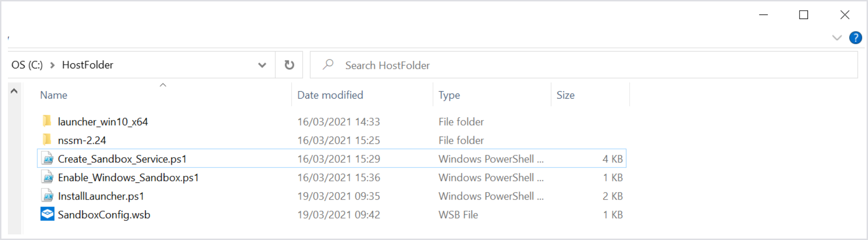Click the nssm-2.24 folder icon
The height and width of the screenshot is (240, 868).
[x=47, y=140]
